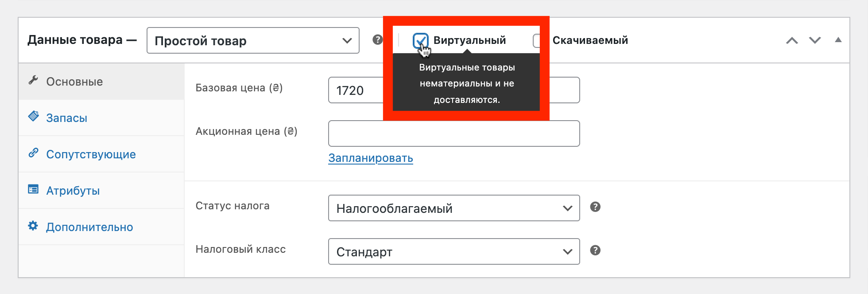Toggle the 'Скачиваемый' checkbox
868x294 pixels.
pos(537,40)
